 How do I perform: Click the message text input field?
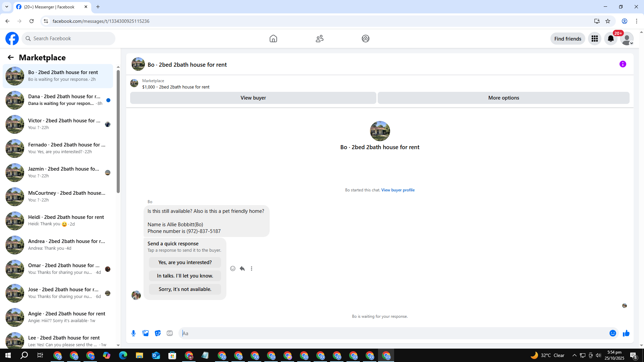click(392, 333)
